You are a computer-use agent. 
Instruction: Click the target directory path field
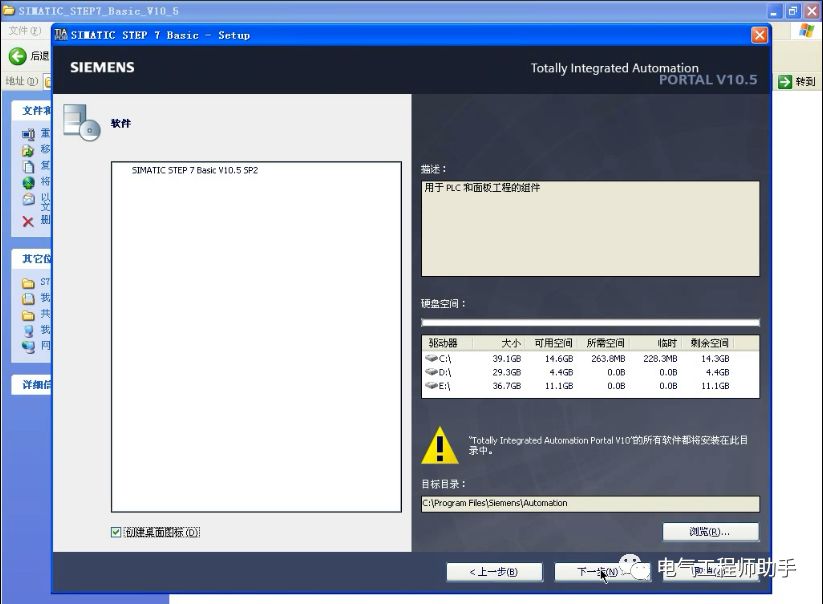tap(590, 503)
